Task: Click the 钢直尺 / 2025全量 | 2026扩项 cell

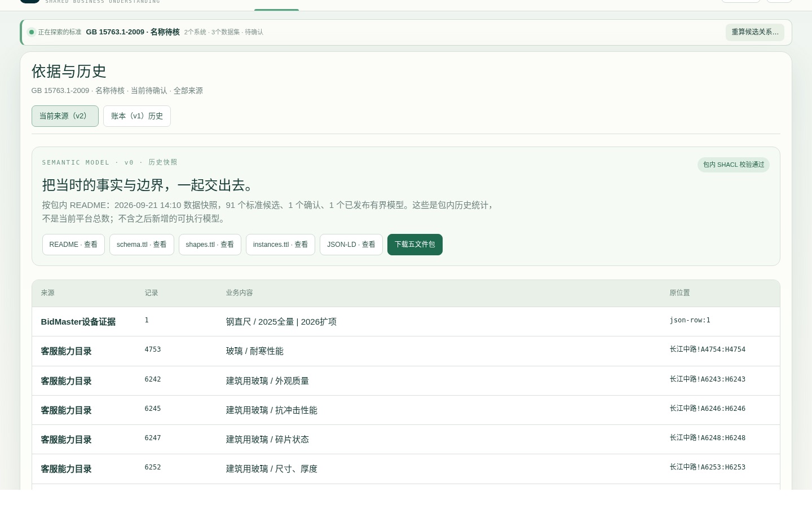Action: pyautogui.click(x=281, y=322)
